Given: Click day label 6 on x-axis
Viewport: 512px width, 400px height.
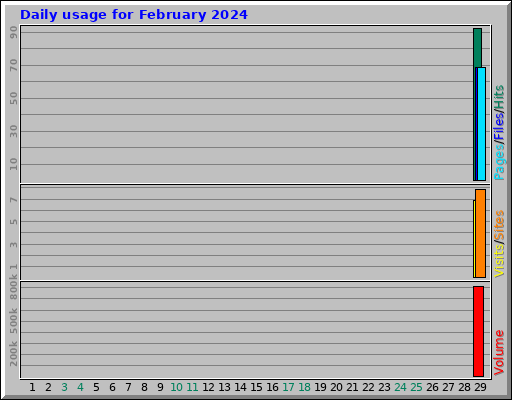Looking at the screenshot, I should click(x=112, y=387).
